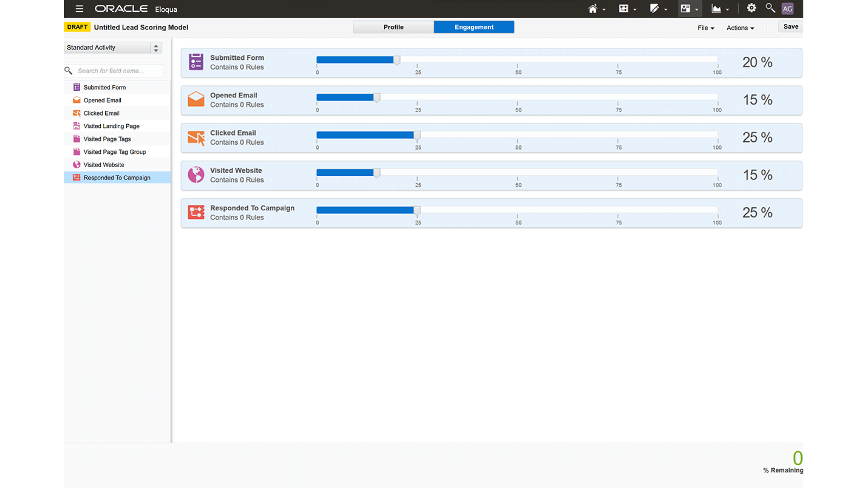The image size is (868, 488).
Task: Open the Actions dropdown
Action: 740,28
